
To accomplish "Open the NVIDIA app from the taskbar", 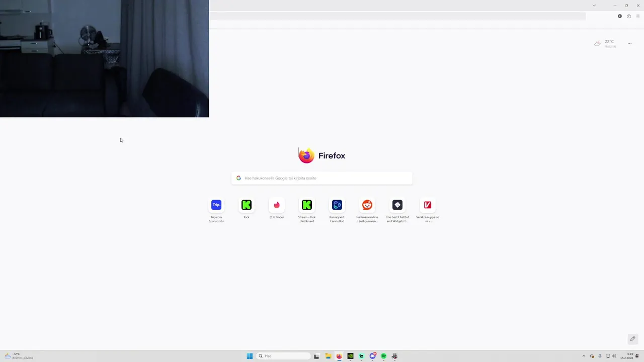I will (x=350, y=356).
